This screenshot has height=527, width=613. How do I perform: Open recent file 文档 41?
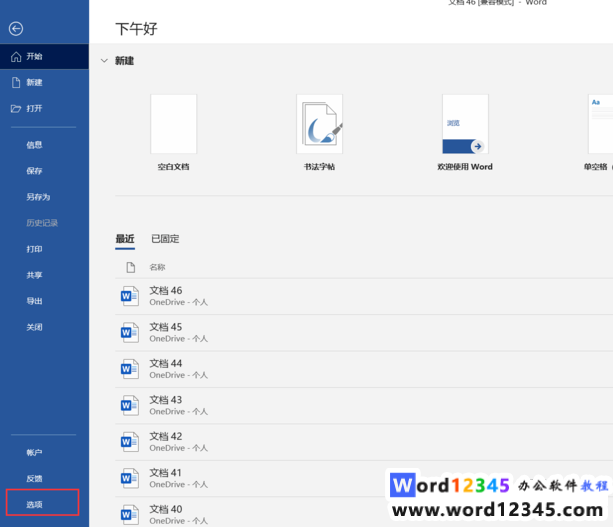click(364, 478)
